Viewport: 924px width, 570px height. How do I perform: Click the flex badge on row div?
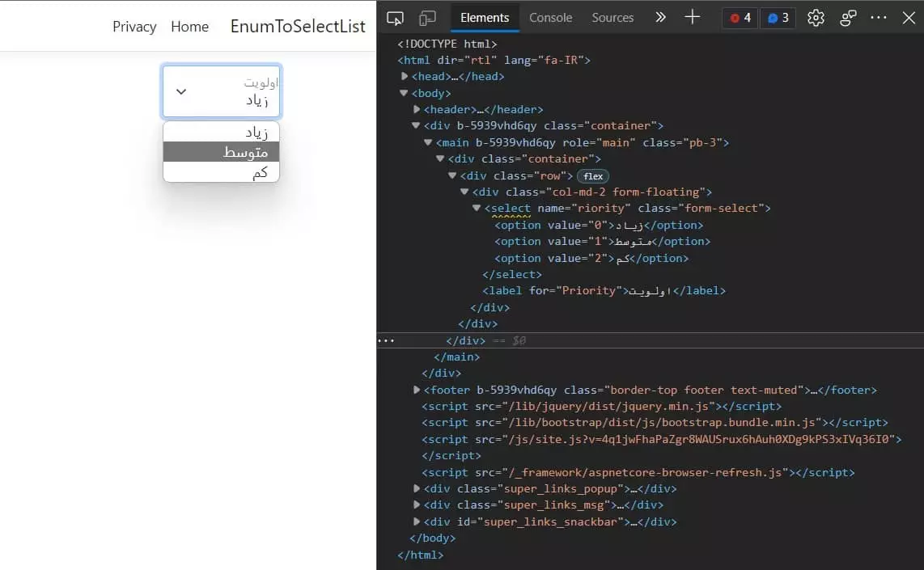(x=593, y=176)
